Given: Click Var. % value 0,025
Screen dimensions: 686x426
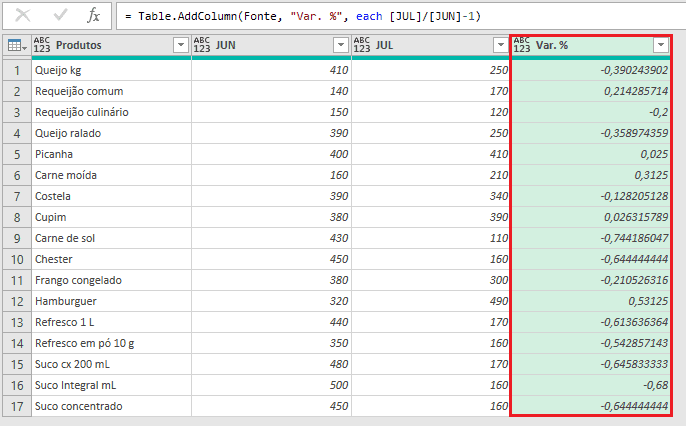Looking at the screenshot, I should tap(591, 154).
